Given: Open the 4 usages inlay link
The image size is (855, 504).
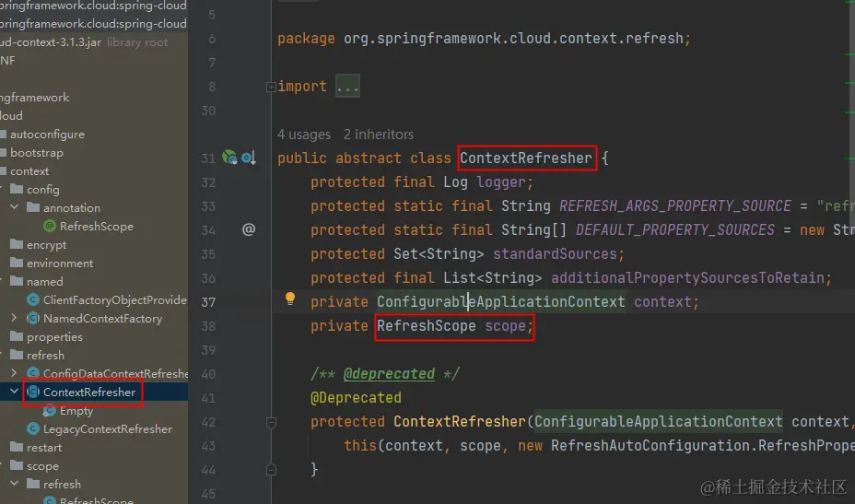Looking at the screenshot, I should [x=304, y=135].
